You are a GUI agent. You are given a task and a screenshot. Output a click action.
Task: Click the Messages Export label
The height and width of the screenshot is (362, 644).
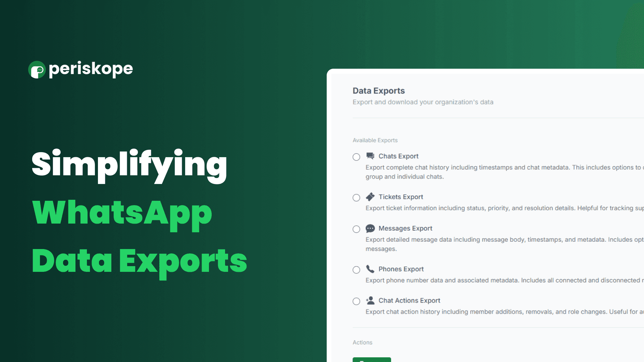click(405, 228)
